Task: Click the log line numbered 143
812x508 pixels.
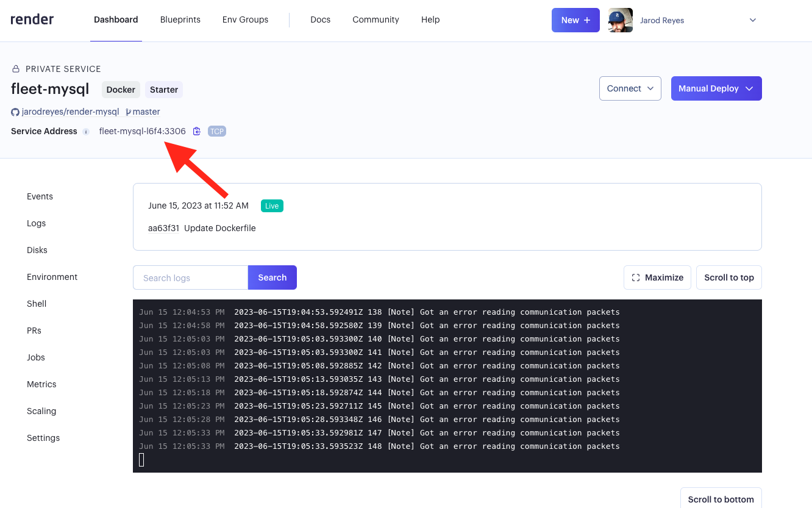Action: click(x=379, y=379)
